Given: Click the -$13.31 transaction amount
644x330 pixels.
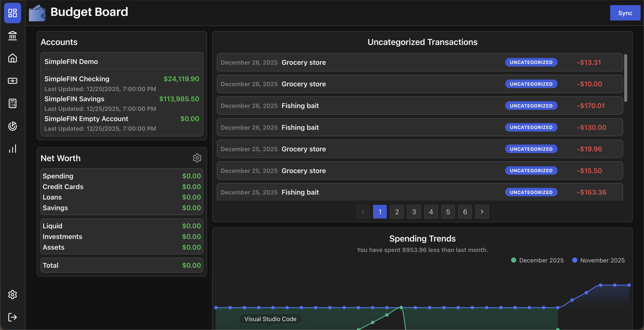Looking at the screenshot, I should click(589, 62).
